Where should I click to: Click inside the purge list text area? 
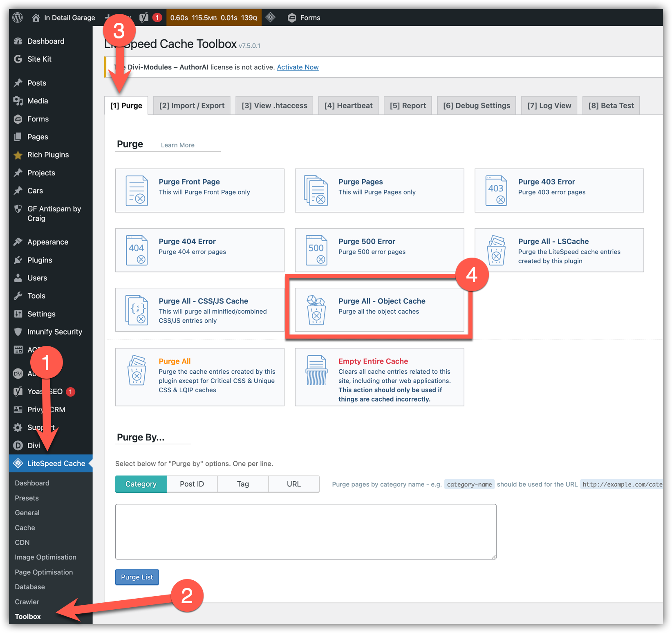point(305,532)
